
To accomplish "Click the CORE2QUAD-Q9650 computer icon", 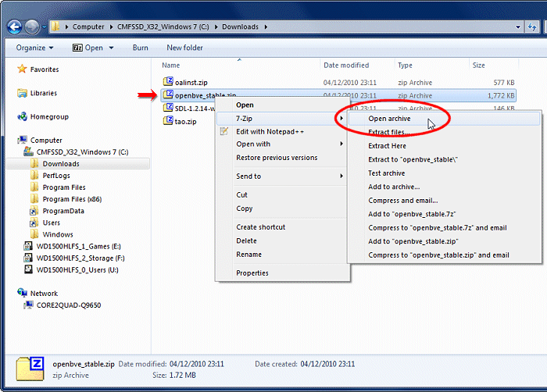I will [x=29, y=305].
